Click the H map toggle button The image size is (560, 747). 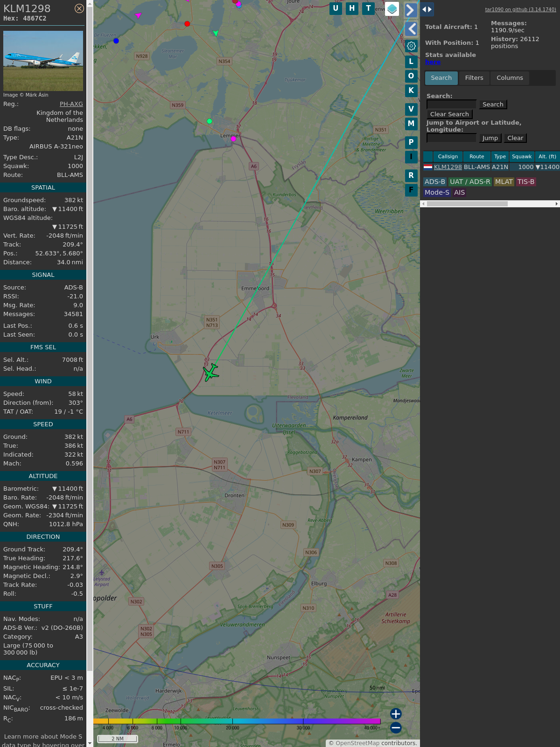(x=352, y=8)
